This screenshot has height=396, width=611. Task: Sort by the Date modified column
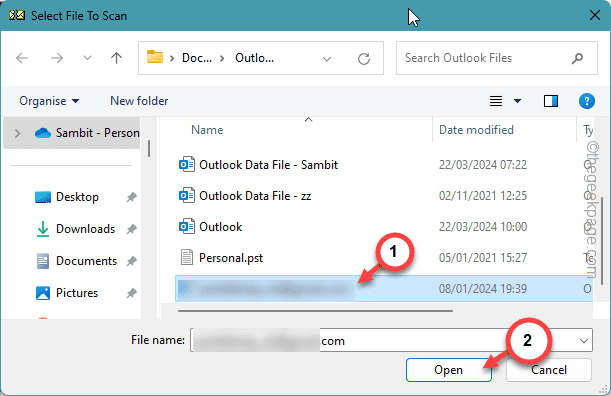pyautogui.click(x=476, y=130)
